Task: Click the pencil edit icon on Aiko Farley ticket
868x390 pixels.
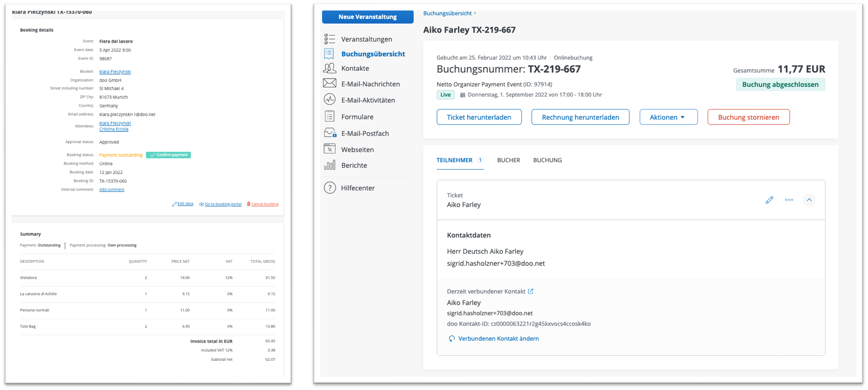Action: tap(769, 200)
